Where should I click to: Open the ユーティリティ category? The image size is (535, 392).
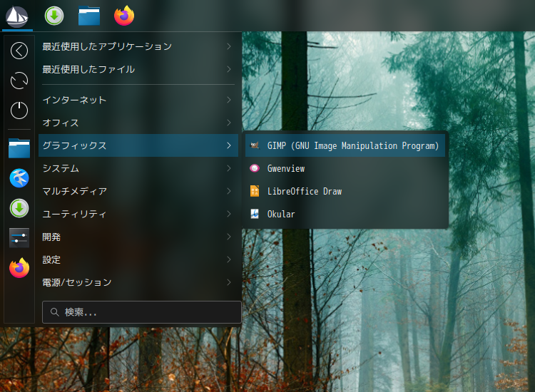[x=138, y=214]
